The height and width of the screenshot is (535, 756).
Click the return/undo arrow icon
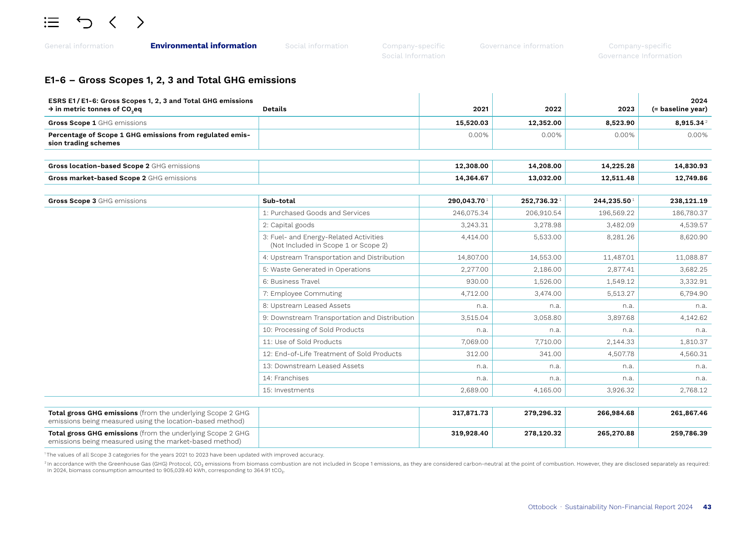(x=84, y=22)
